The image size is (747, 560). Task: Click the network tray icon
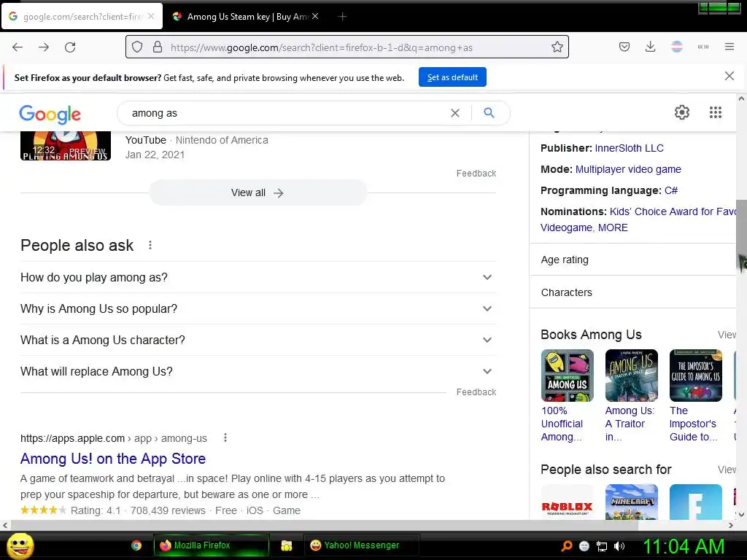click(602, 546)
